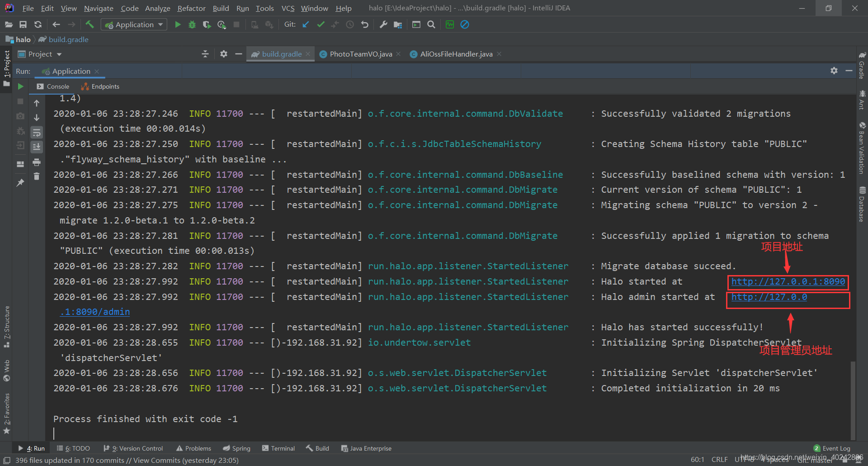The width and height of the screenshot is (868, 466).
Task: Open the http://127.0.0.1:8090 link
Action: pos(788,281)
